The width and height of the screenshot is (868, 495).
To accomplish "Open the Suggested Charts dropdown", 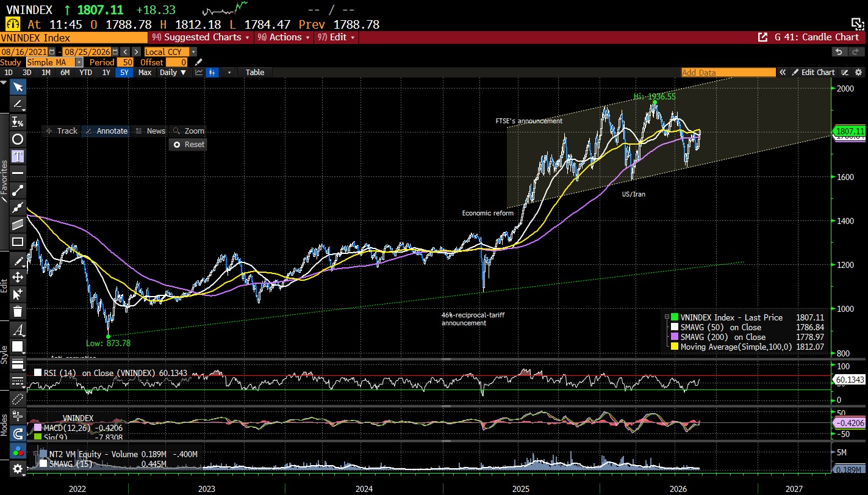I will pyautogui.click(x=201, y=37).
